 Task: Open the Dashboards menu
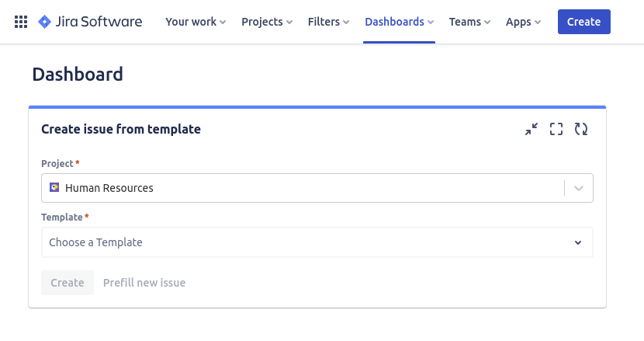pos(400,22)
